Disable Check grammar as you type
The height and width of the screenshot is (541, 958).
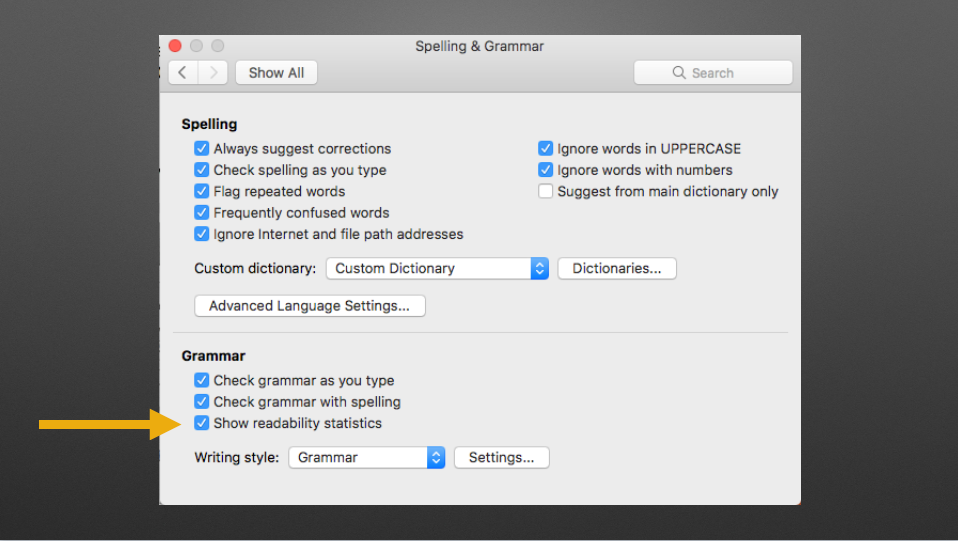point(202,381)
